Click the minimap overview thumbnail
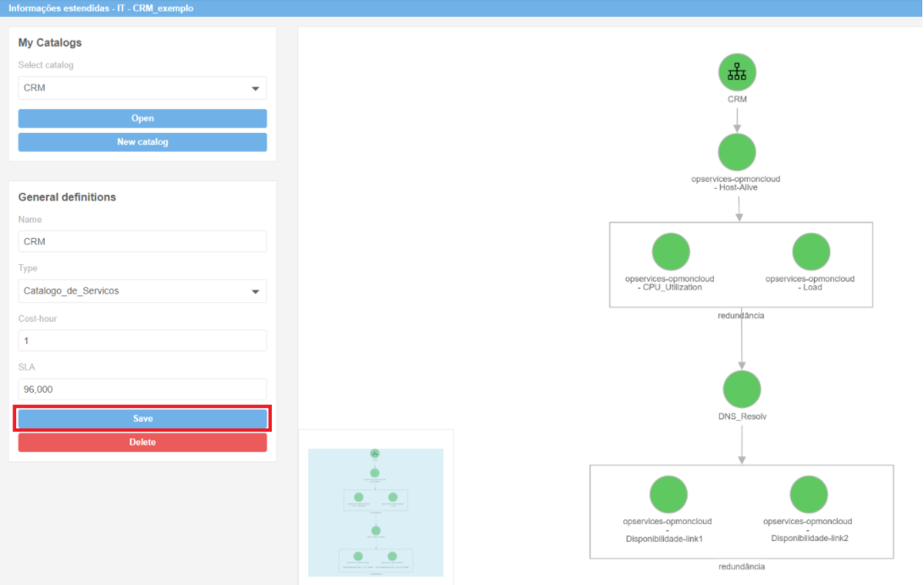924x585 pixels. 375,512
